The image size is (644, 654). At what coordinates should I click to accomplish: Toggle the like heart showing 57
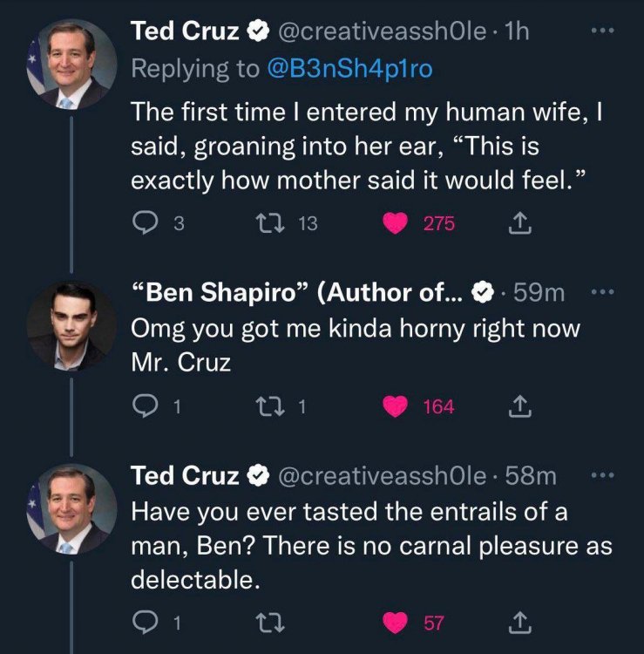click(398, 623)
